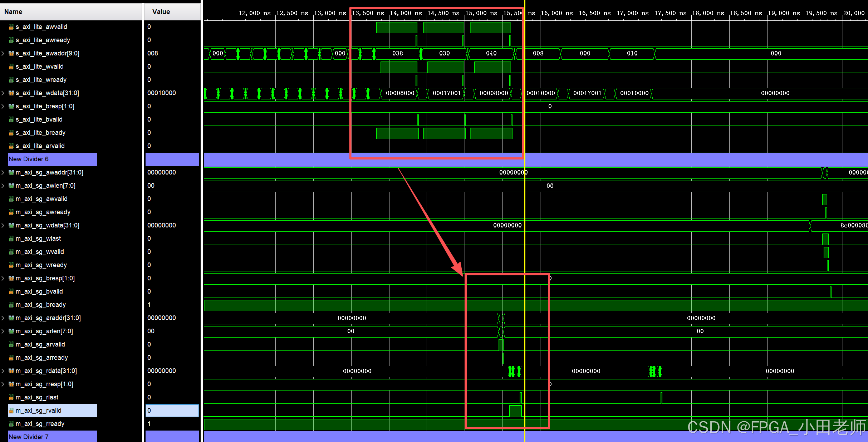
Task: Click the m_axi_sg_rdata bus icon
Action: (11, 371)
